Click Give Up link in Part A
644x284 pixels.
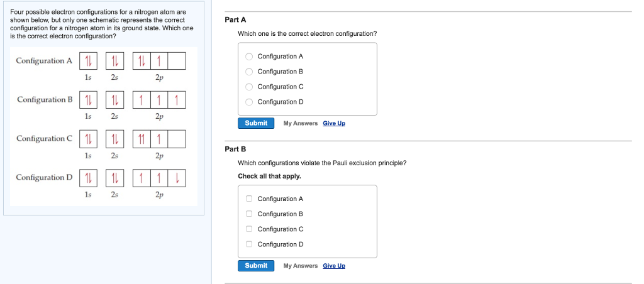334,123
